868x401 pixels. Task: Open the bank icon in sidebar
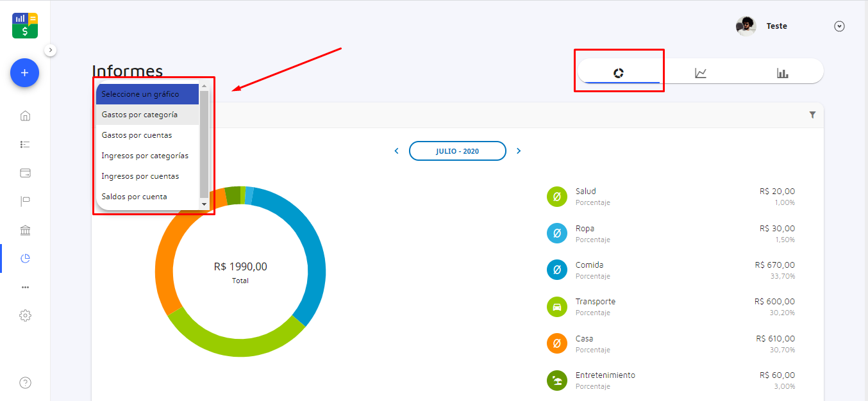[x=25, y=231]
